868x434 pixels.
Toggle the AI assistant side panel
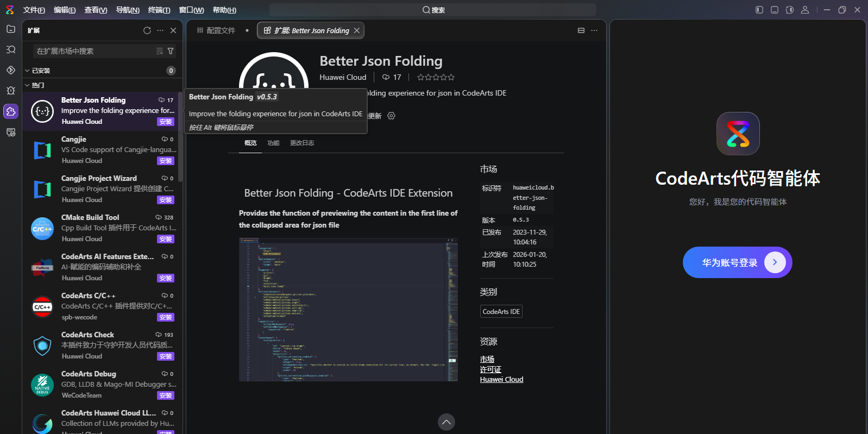point(790,10)
